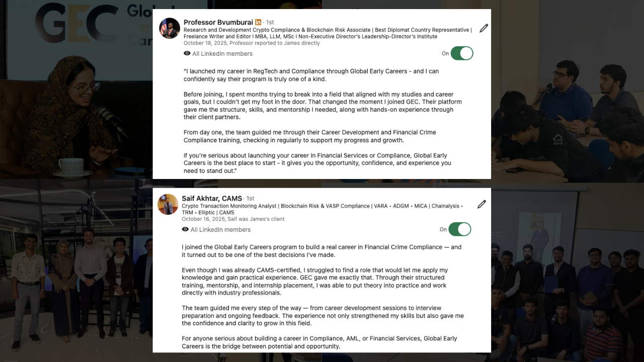Click the October 16, 2025 relationship line
The image size is (644, 362).
point(233,219)
